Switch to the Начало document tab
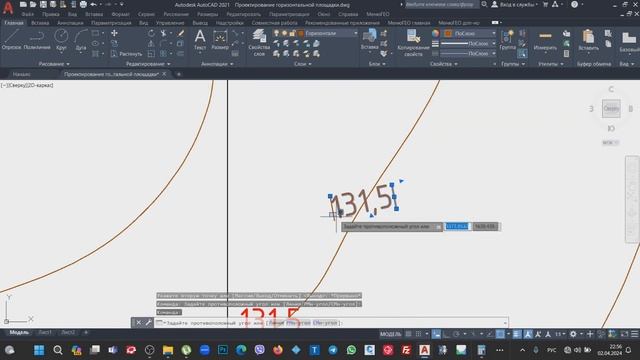This screenshot has height=360, width=640. 21,74
